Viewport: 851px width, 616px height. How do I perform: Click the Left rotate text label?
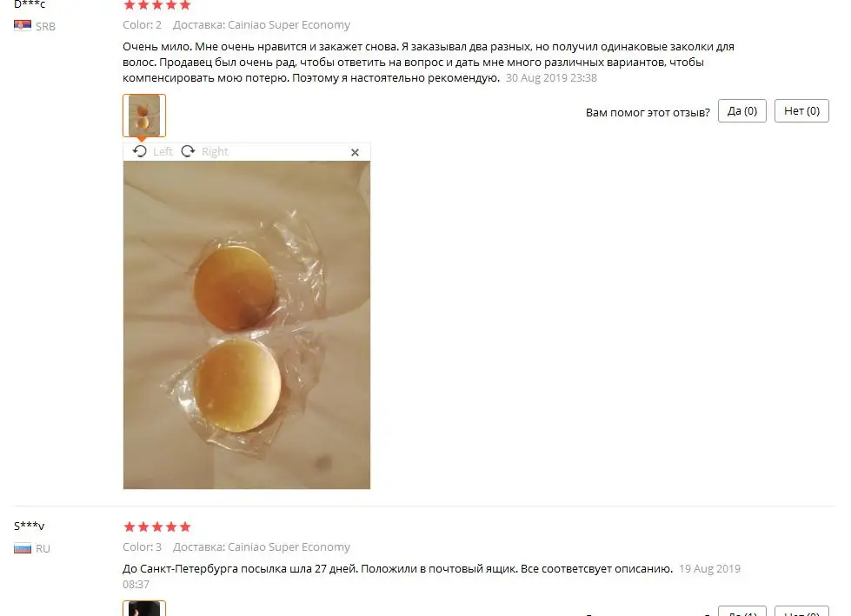163,151
